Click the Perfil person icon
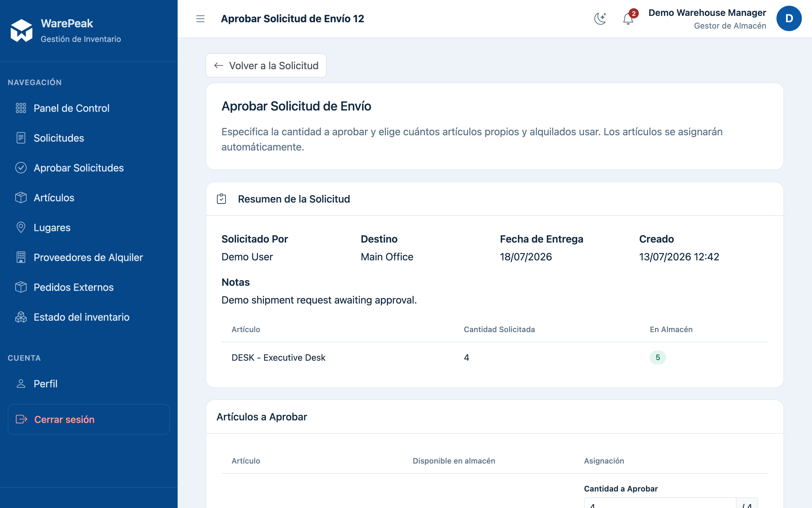This screenshot has width=812, height=508. pyautogui.click(x=21, y=384)
